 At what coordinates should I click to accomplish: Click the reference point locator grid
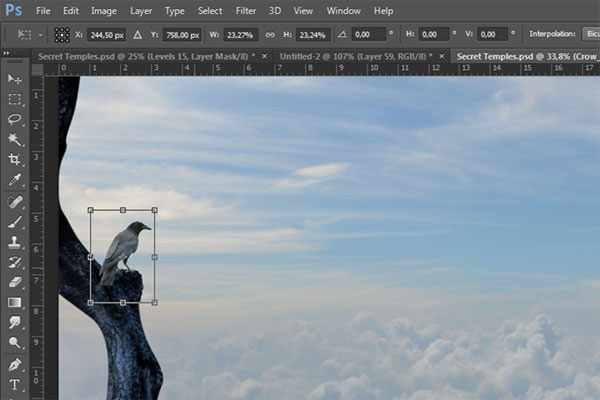(x=60, y=34)
